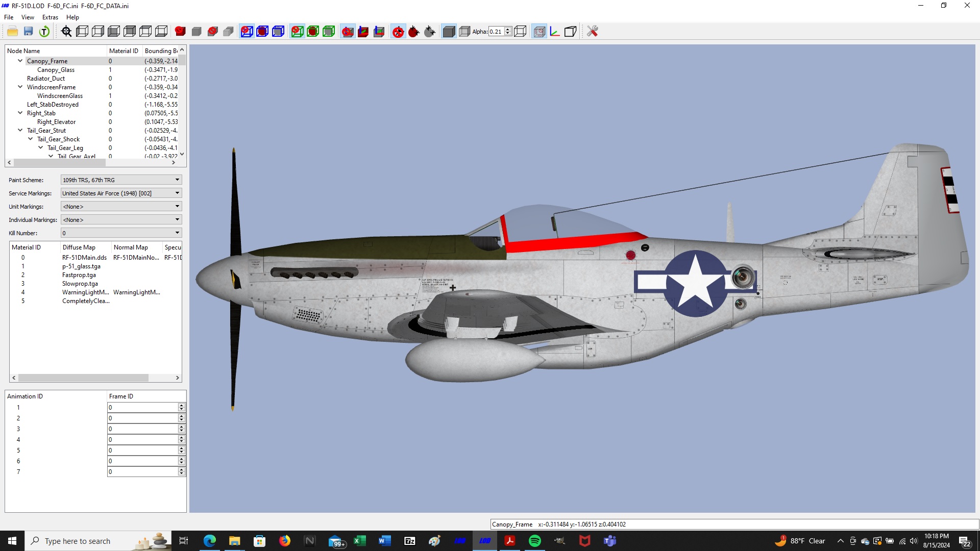Click the Frame ID field for animation 3

pos(143,429)
